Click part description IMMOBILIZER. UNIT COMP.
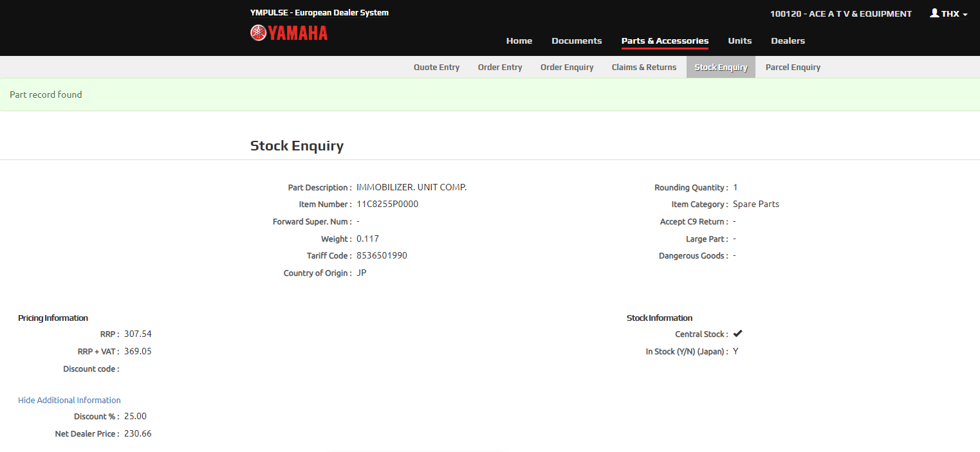Image resolution: width=980 pixels, height=452 pixels. coord(412,187)
